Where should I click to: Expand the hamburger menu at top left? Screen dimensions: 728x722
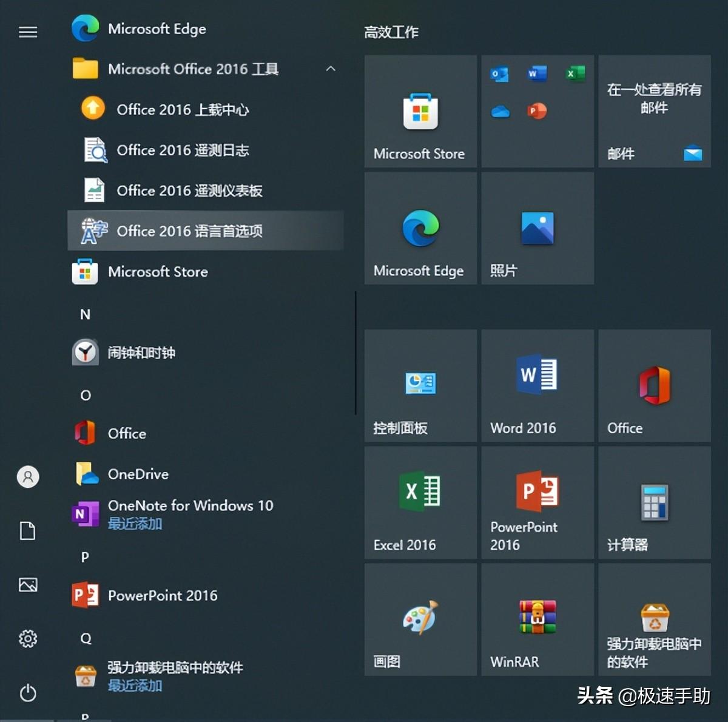coord(28,32)
